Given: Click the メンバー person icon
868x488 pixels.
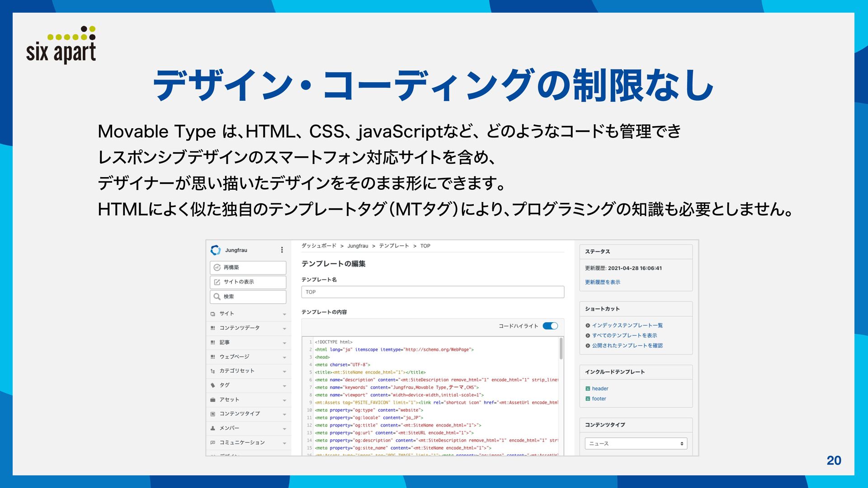Looking at the screenshot, I should 212,428.
